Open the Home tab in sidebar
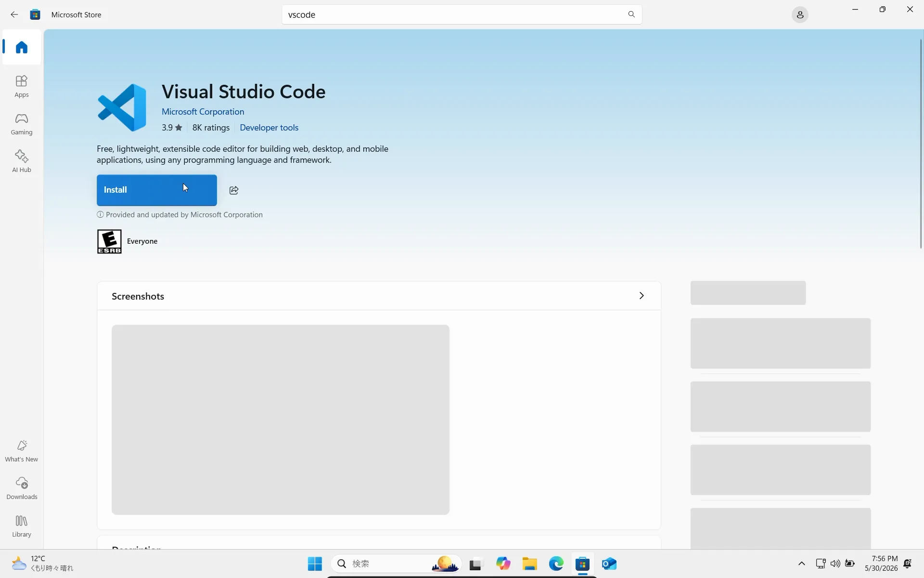 coord(22,47)
